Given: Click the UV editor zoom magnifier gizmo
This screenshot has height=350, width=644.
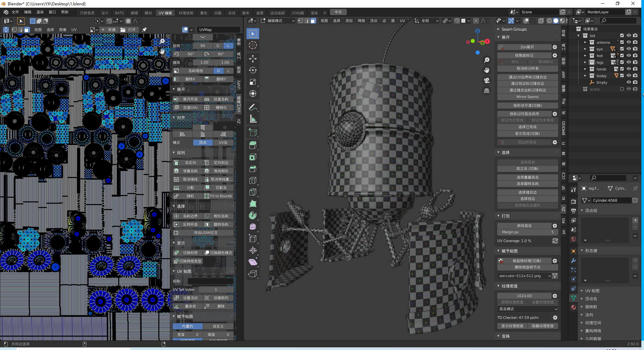Looking at the screenshot, I should pos(162,41).
